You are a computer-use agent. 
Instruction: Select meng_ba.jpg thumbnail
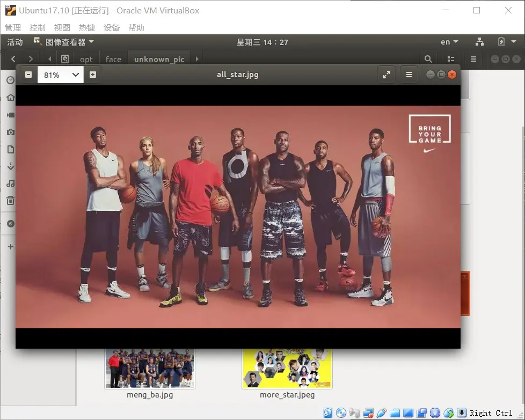(x=150, y=368)
